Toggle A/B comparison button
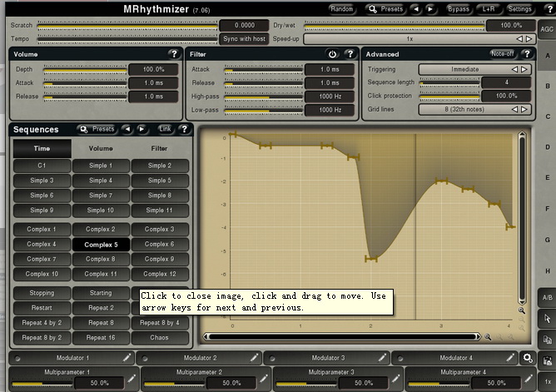 click(547, 297)
